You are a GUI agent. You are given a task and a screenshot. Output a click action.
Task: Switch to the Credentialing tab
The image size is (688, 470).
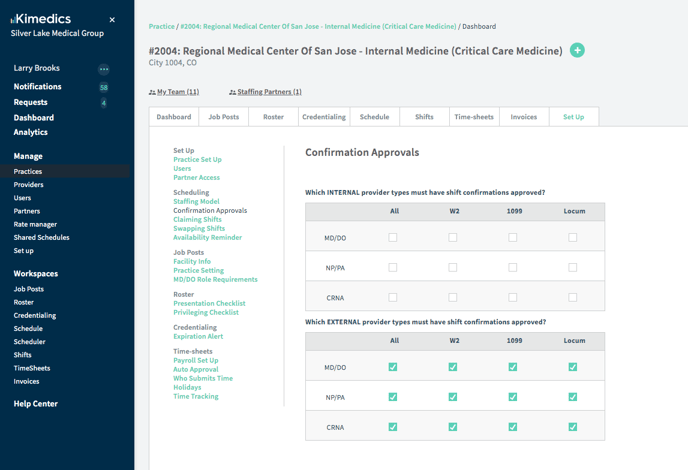(324, 117)
